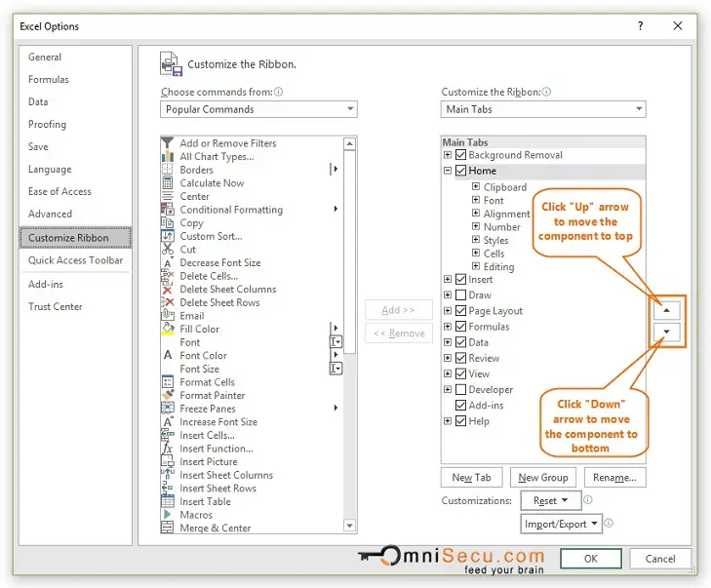Screen dimensions: 711x588
Task: Click the Delete Sheet Columns icon
Action: pos(168,290)
